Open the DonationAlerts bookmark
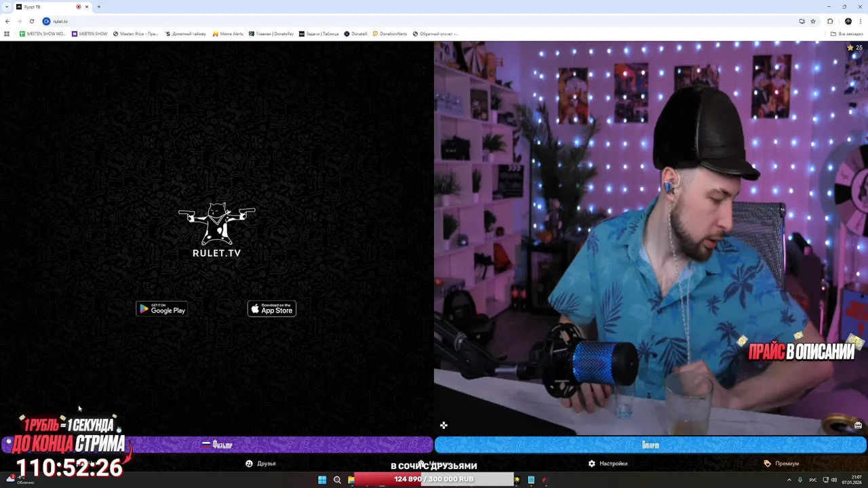Image resolution: width=868 pixels, height=488 pixels. [x=390, y=33]
